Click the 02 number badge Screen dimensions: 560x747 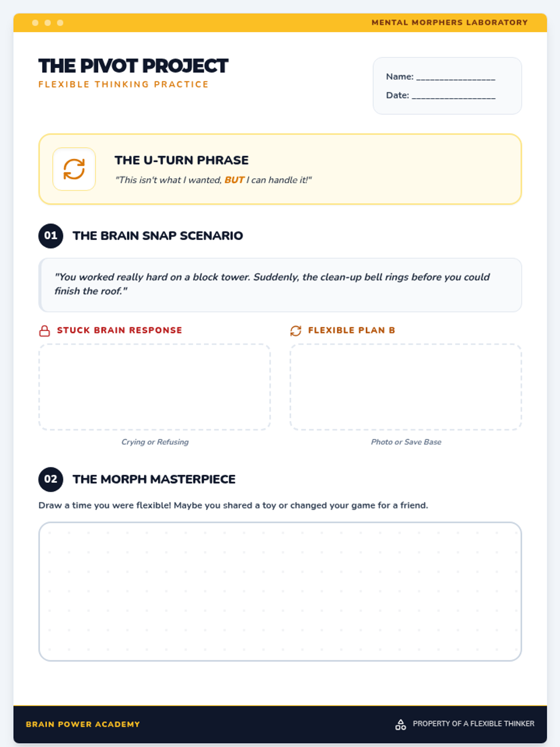pyautogui.click(x=51, y=479)
